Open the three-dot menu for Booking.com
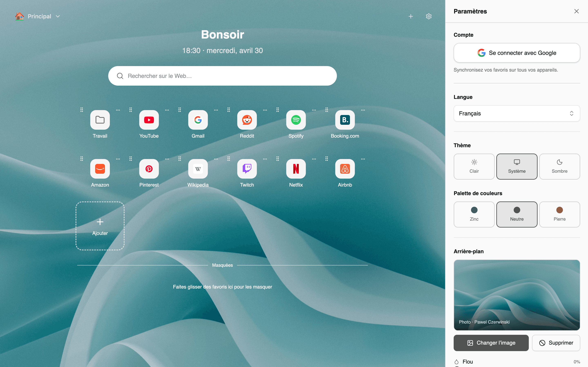The height and width of the screenshot is (367, 588). tap(363, 110)
